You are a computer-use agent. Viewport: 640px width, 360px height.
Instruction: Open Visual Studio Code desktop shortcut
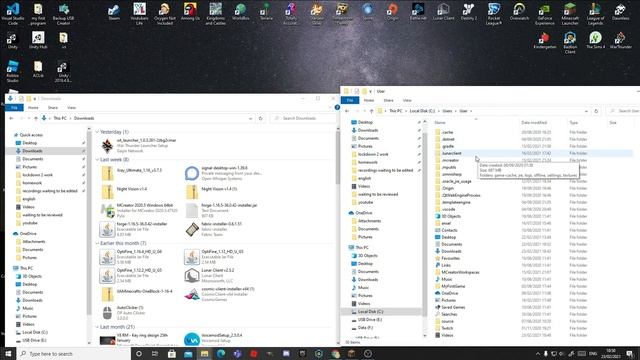pyautogui.click(x=13, y=13)
